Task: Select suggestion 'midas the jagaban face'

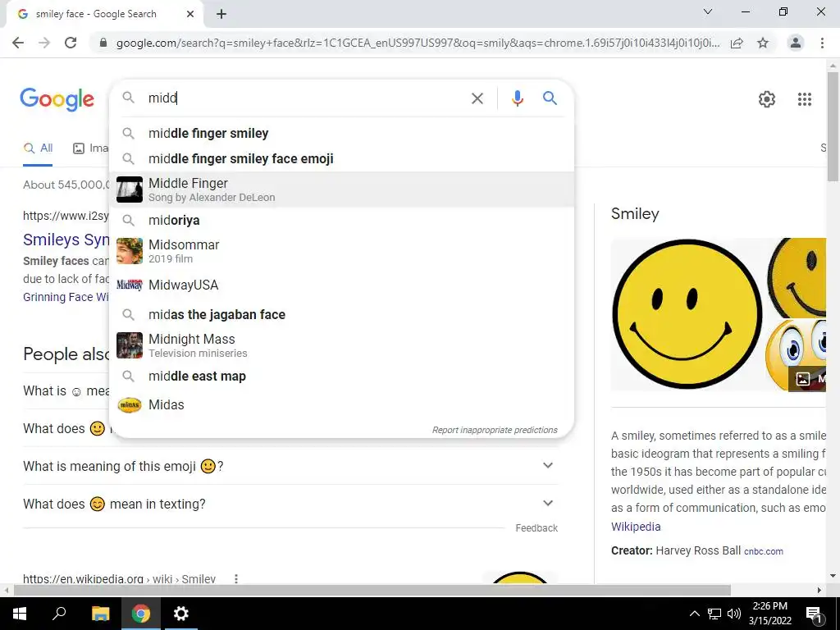Action: pos(341,314)
